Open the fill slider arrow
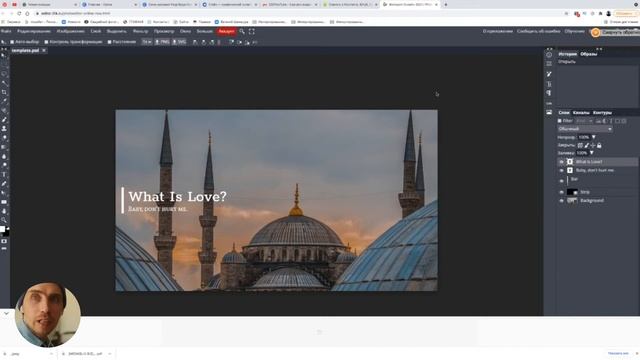The height and width of the screenshot is (360, 640). click(591, 153)
